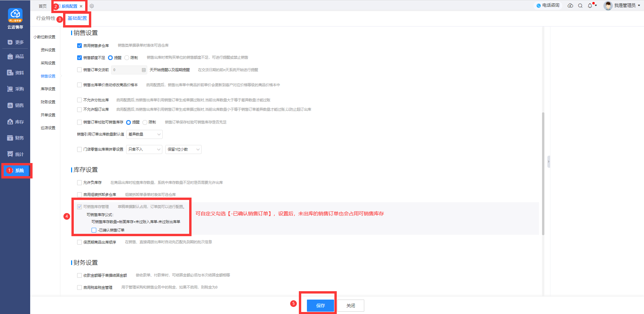Open the 统计 statistics module
This screenshot has width=644, height=314.
(x=15, y=154)
